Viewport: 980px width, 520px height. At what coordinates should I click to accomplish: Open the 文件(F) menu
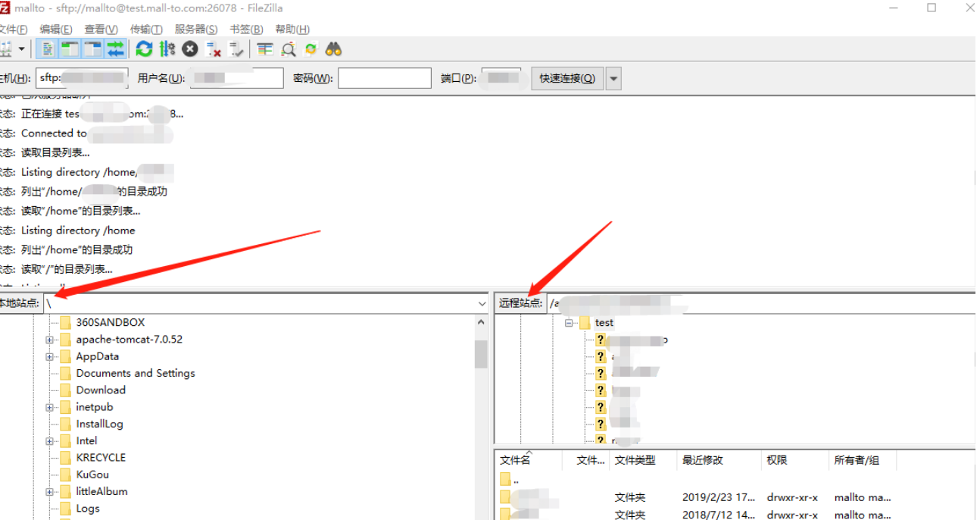click(x=13, y=30)
